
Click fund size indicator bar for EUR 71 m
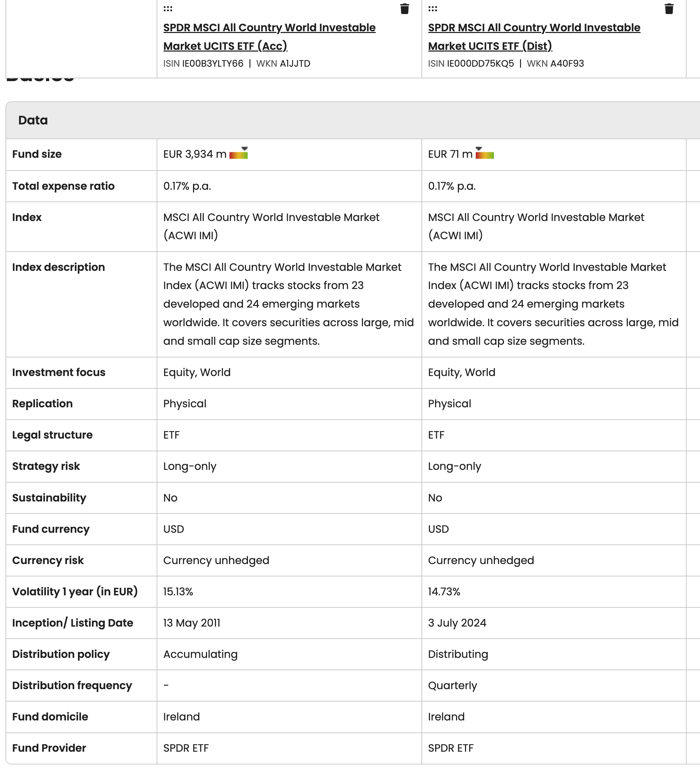pos(485,153)
